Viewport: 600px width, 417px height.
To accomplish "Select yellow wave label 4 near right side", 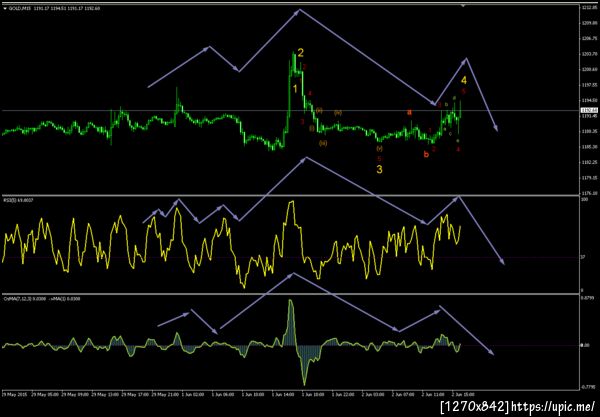I will (464, 80).
